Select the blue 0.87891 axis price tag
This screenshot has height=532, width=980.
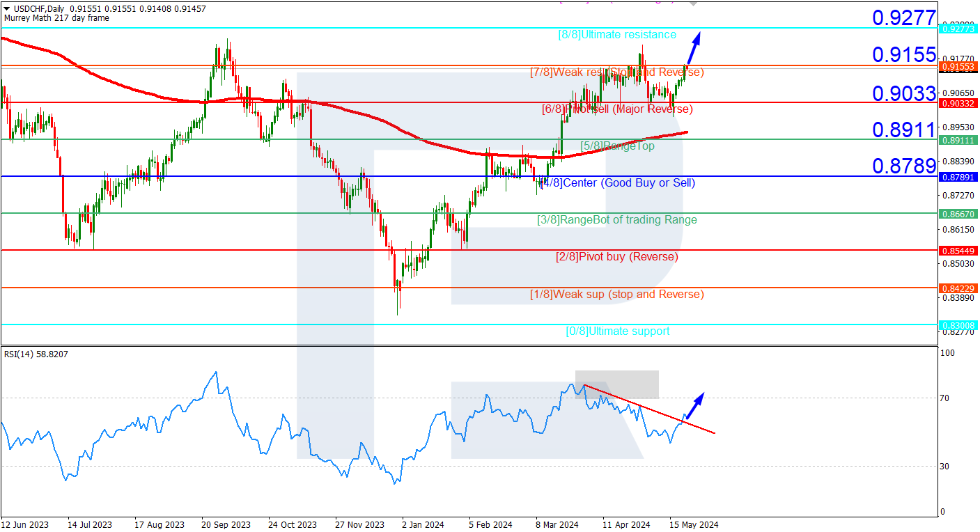(958, 177)
